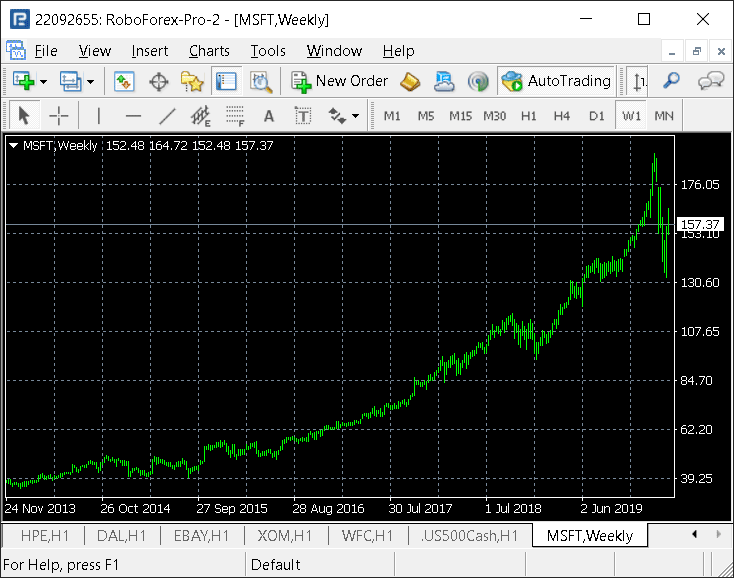Switch to the M5 timeframe
This screenshot has height=578, width=734.
pos(426,116)
